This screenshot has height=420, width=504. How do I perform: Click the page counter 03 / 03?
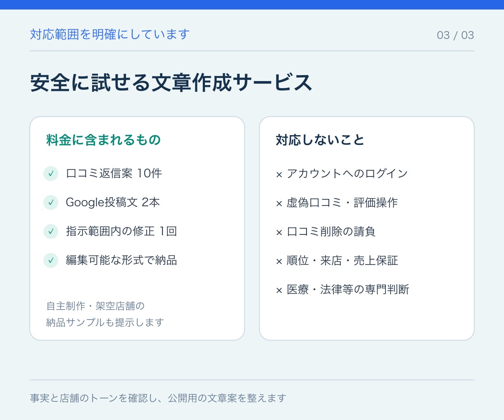(455, 35)
